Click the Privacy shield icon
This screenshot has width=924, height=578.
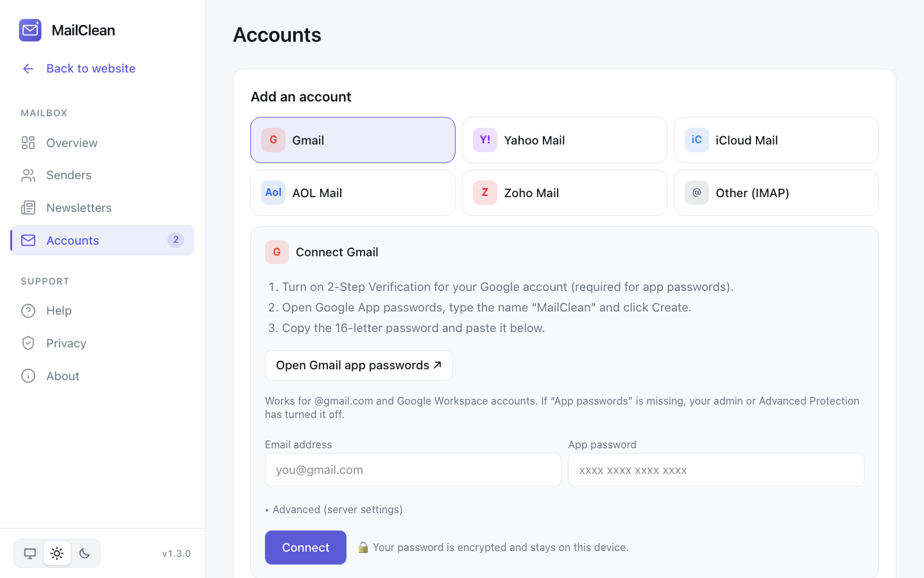[28, 343]
